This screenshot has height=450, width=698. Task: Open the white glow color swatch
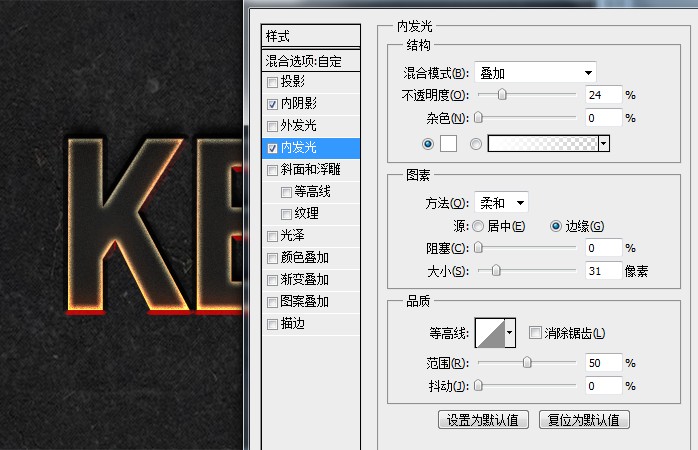pyautogui.click(x=448, y=144)
